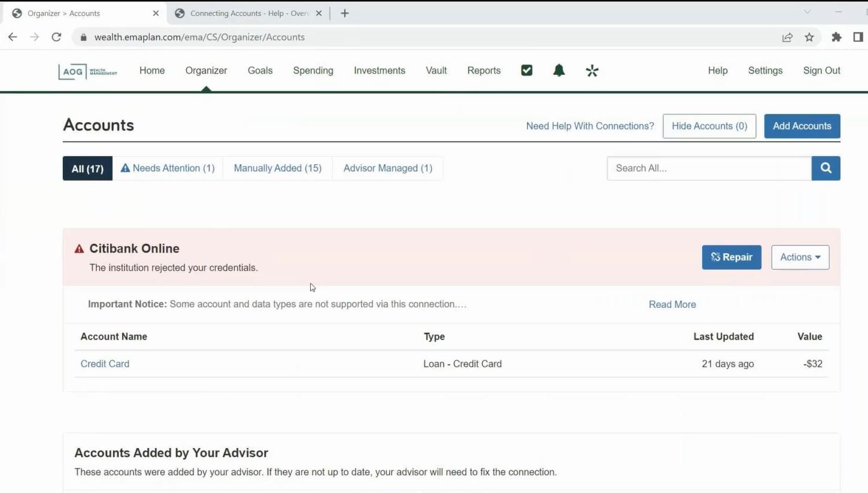The image size is (868, 493).
Task: Open Settings in the navbar
Action: pyautogui.click(x=765, y=70)
